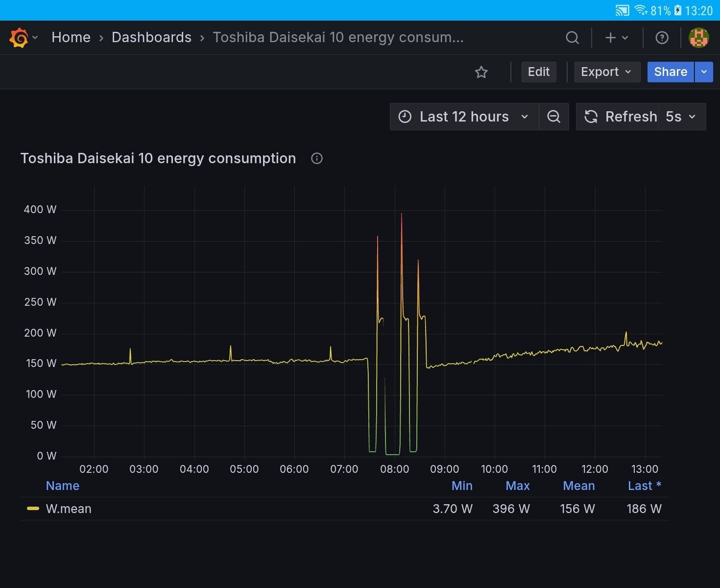
Task: Click the panel title Toshiba Daisekai 10 energy consumption
Action: (x=158, y=158)
